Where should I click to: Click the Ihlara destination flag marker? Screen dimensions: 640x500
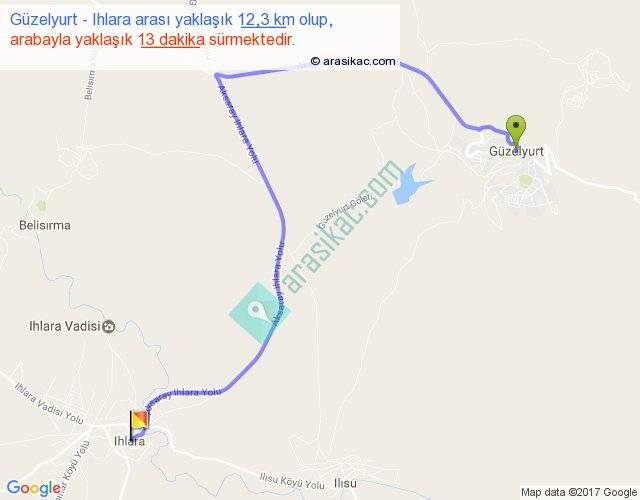pyautogui.click(x=139, y=424)
